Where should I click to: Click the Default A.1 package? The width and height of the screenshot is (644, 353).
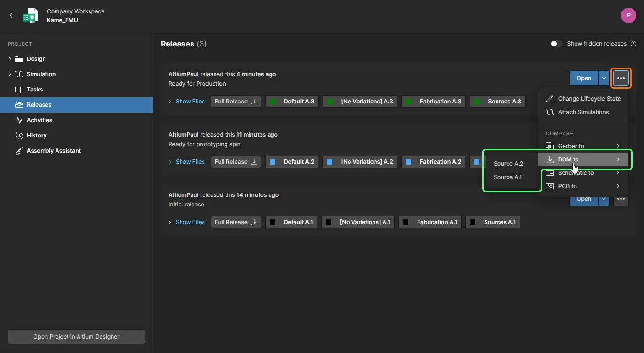pyautogui.click(x=291, y=222)
